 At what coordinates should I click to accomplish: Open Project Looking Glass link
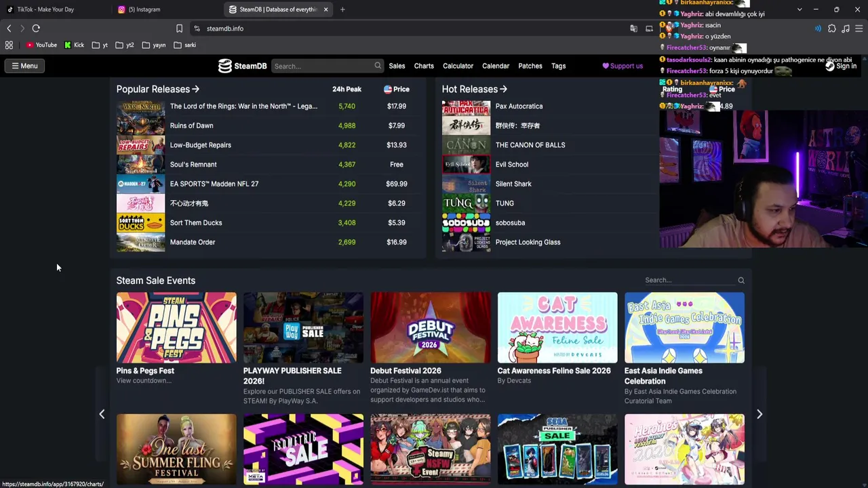click(528, 242)
